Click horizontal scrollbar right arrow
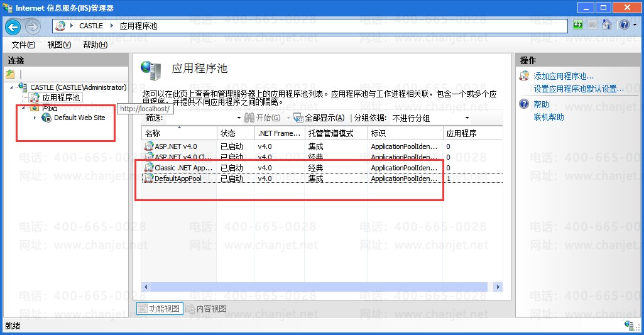 coord(498,287)
